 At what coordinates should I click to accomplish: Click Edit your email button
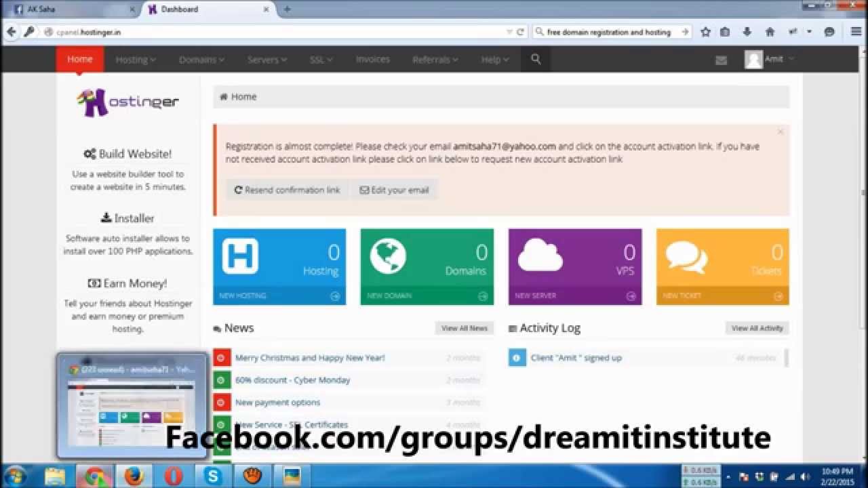click(394, 190)
